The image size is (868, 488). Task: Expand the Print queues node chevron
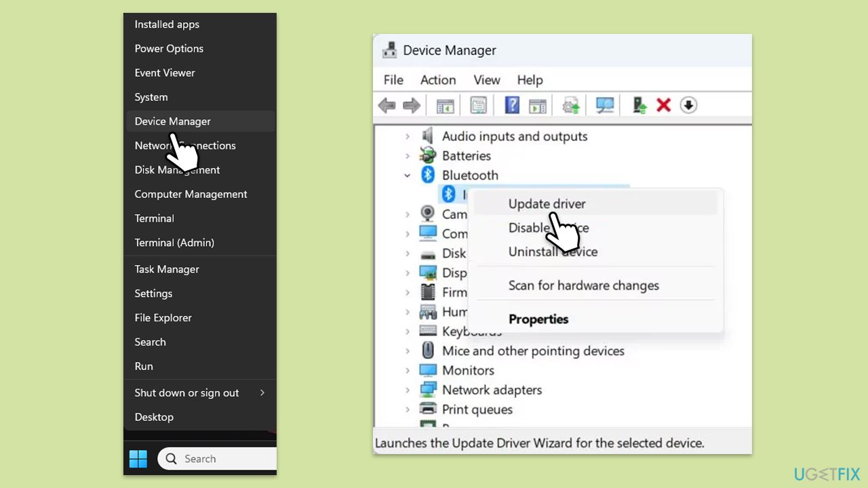tap(408, 409)
